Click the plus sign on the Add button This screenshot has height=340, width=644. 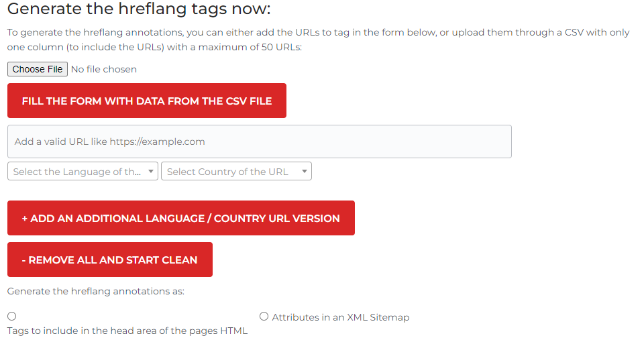[x=25, y=219]
